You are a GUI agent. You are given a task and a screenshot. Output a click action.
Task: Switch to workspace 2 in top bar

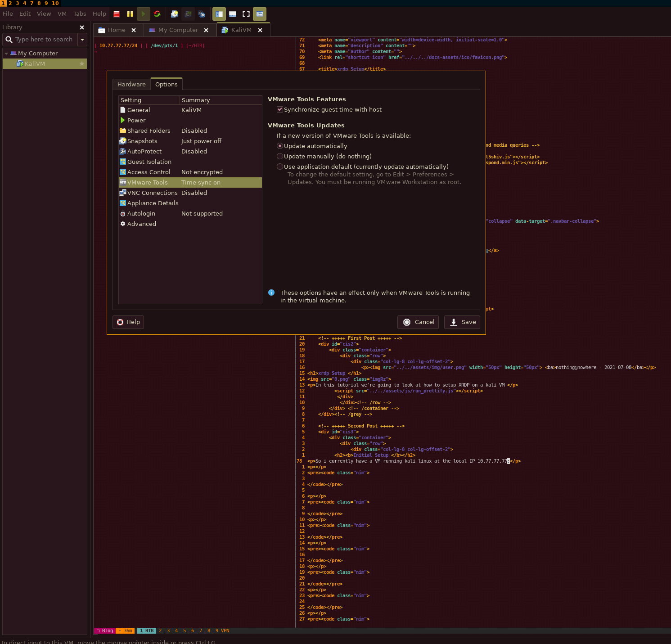tap(10, 3)
